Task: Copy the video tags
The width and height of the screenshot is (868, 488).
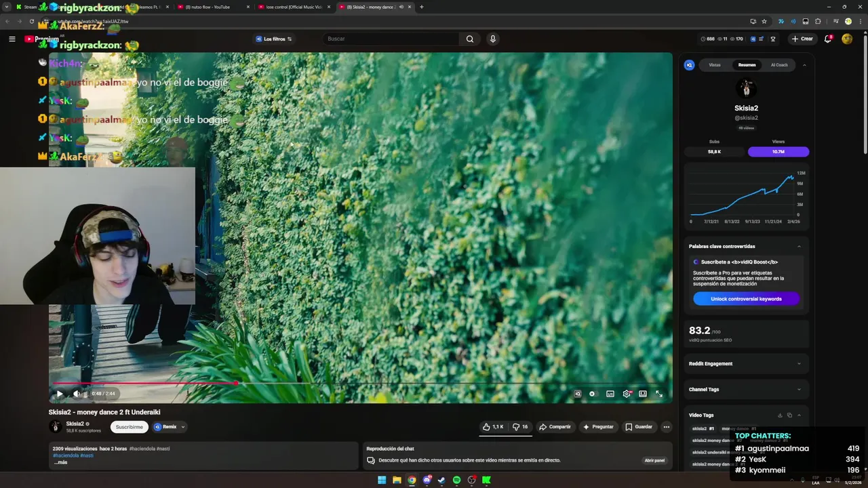Action: click(789, 415)
